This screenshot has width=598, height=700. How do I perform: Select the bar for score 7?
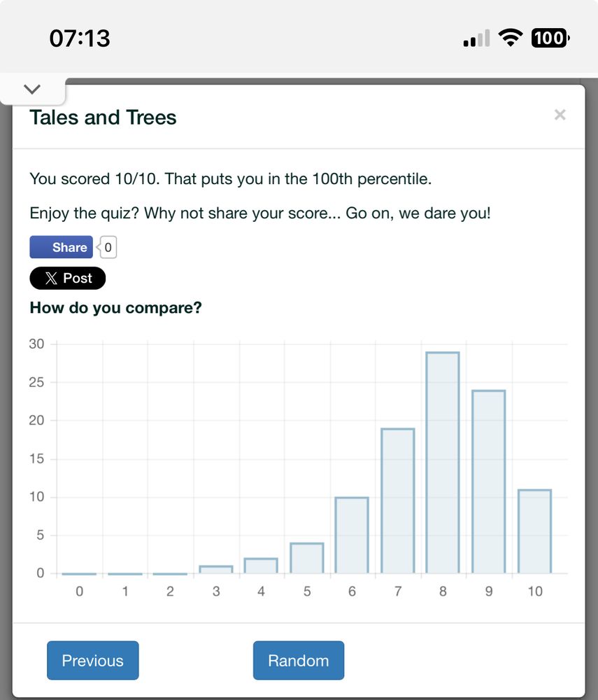click(397, 501)
